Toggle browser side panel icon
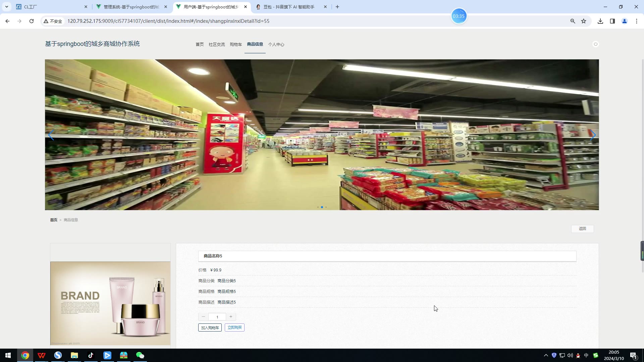 pyautogui.click(x=612, y=21)
